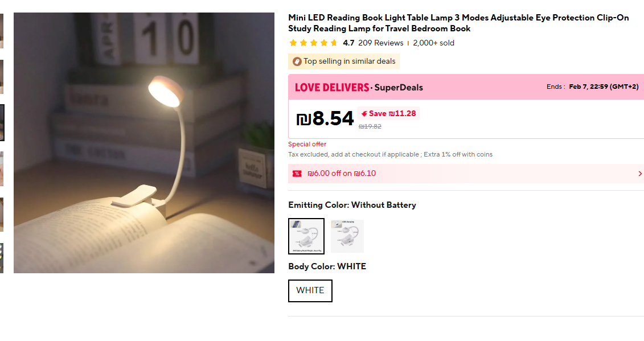The width and height of the screenshot is (644, 341).
Task: Click the brown Top selling badge icon
Action: click(x=297, y=61)
